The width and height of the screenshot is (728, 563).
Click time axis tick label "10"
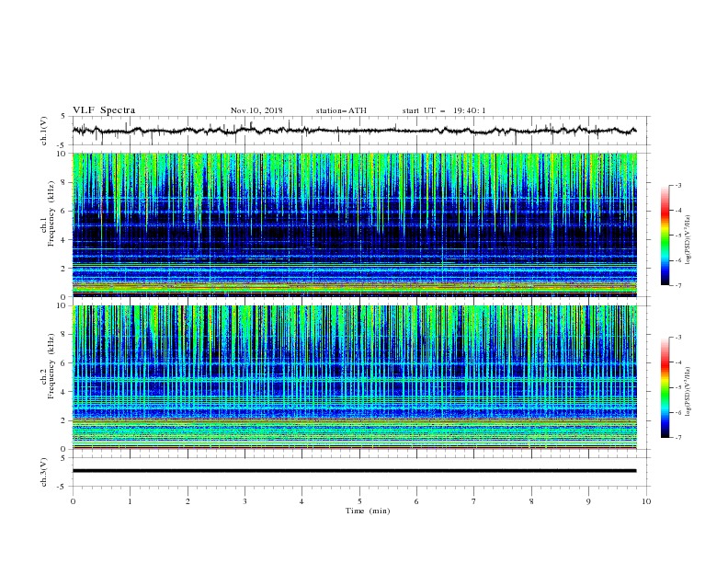coord(646,501)
